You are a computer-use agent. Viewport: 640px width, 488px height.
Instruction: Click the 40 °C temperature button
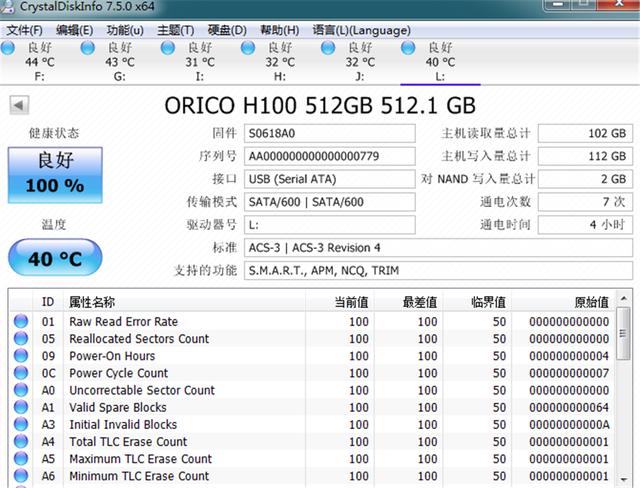point(55,257)
